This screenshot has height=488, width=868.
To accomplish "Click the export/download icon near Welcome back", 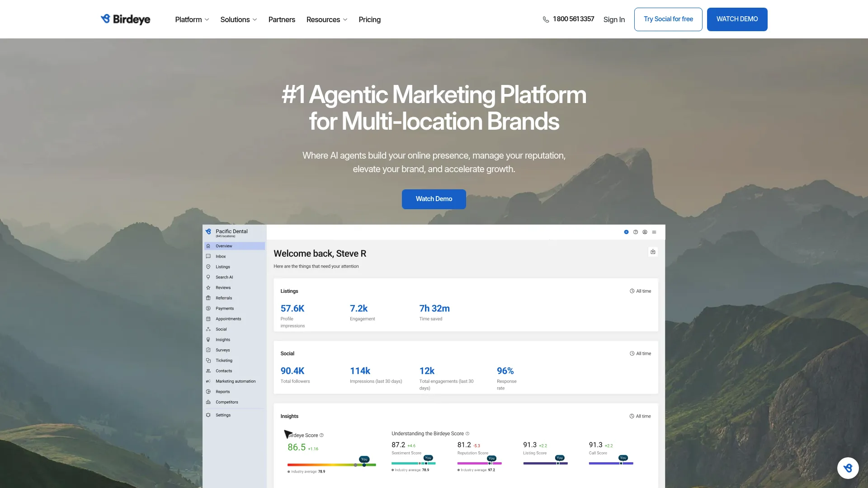I will (x=653, y=251).
